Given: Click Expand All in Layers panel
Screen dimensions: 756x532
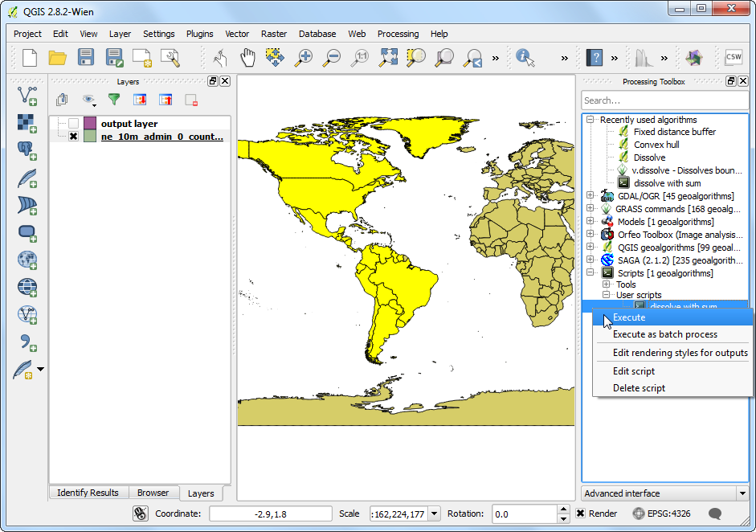Looking at the screenshot, I should click(140, 100).
